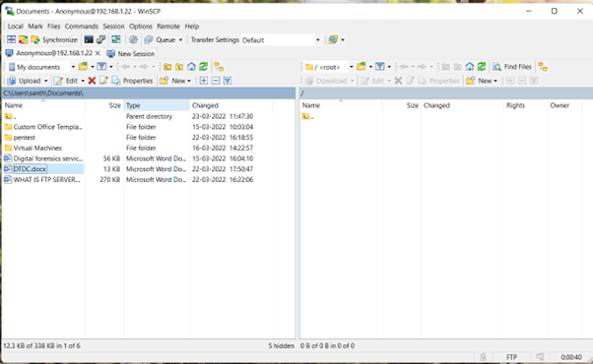Click the remote panel New button

482,81
